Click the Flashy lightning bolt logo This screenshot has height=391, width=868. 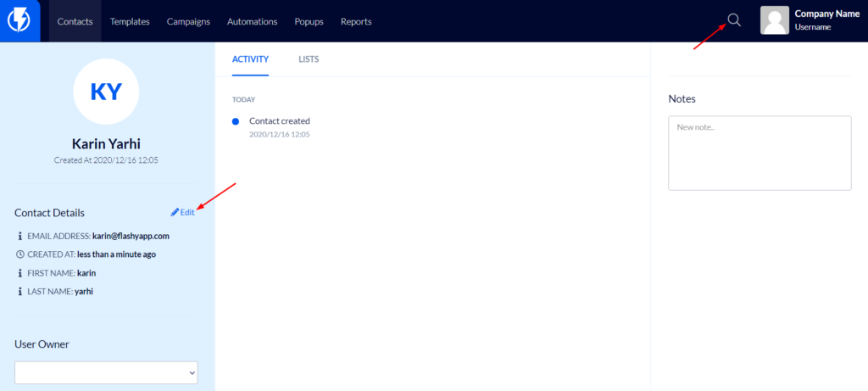pyautogui.click(x=19, y=21)
